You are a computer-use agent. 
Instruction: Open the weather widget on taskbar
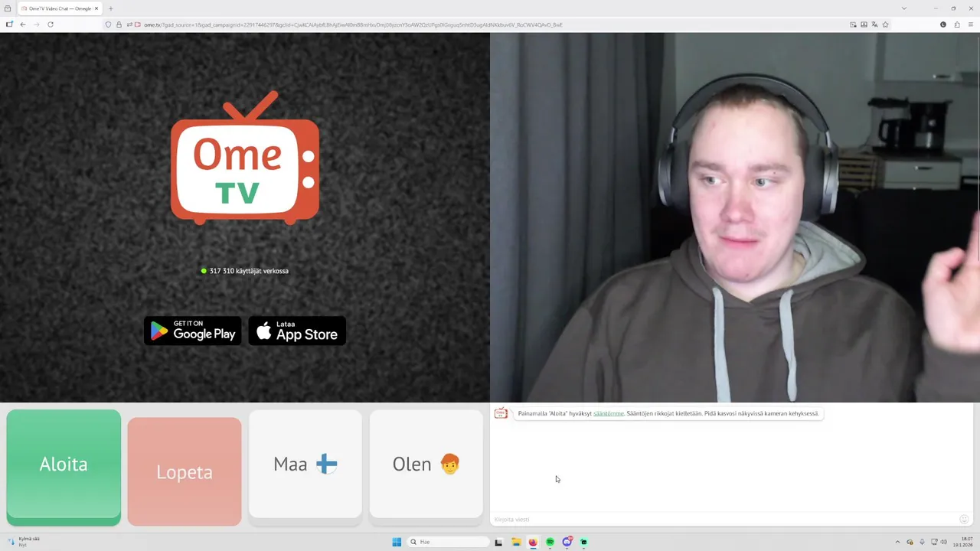click(x=24, y=542)
